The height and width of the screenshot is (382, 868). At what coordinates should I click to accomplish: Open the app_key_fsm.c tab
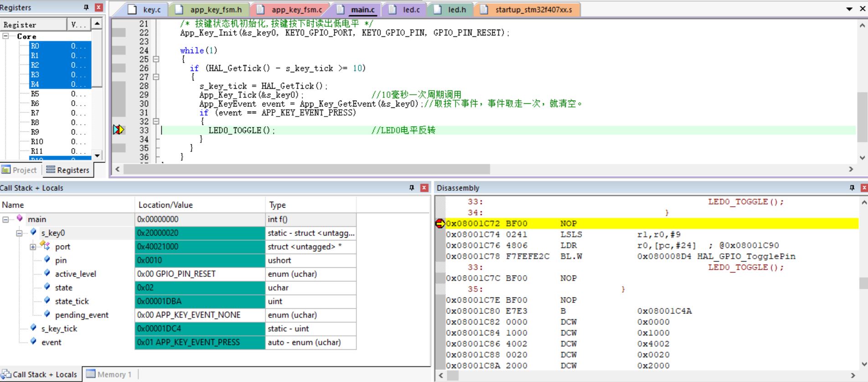pyautogui.click(x=290, y=10)
